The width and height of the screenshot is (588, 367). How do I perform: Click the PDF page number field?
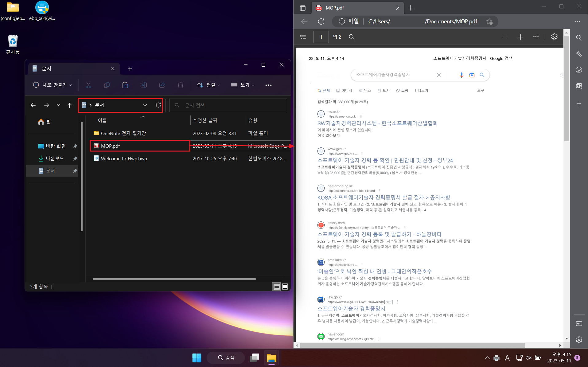pyautogui.click(x=321, y=37)
